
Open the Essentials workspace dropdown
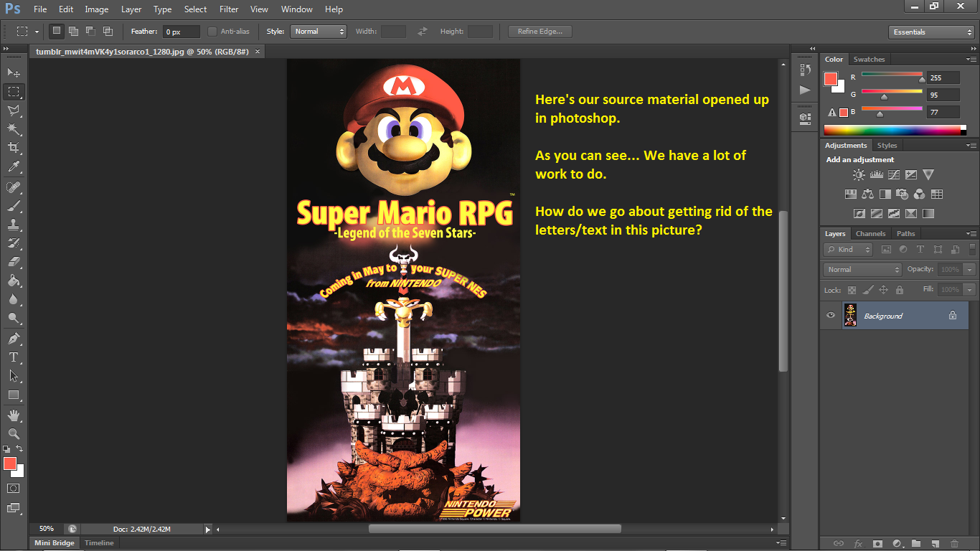(930, 32)
